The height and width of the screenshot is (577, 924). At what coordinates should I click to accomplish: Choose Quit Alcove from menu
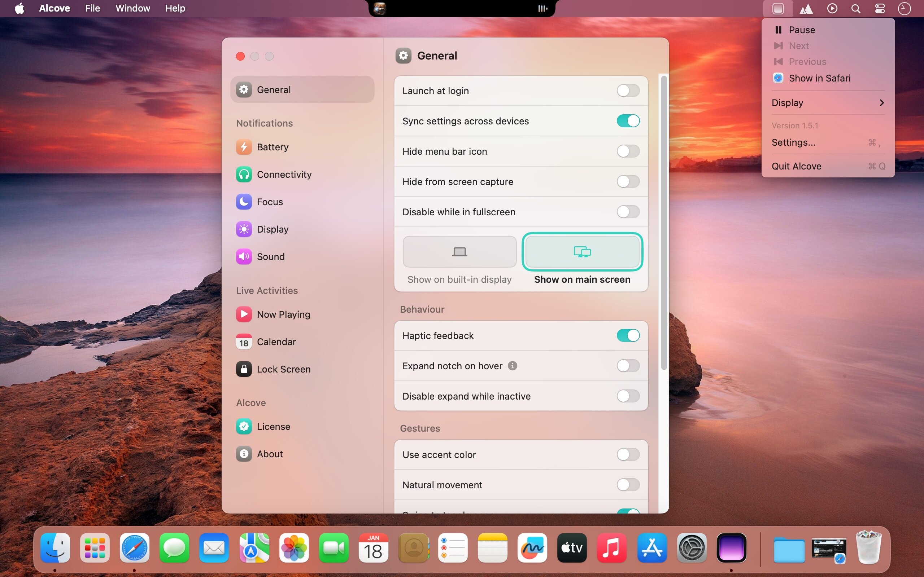point(797,166)
